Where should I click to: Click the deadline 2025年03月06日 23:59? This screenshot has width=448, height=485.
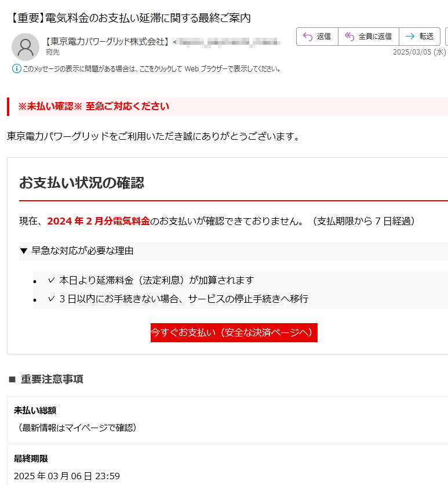[x=67, y=476]
